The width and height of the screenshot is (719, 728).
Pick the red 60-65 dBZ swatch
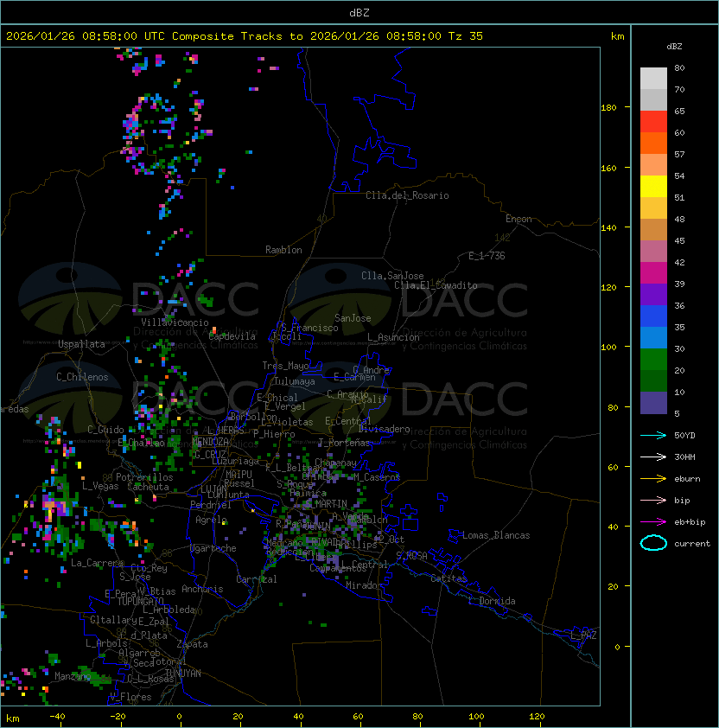click(x=653, y=122)
